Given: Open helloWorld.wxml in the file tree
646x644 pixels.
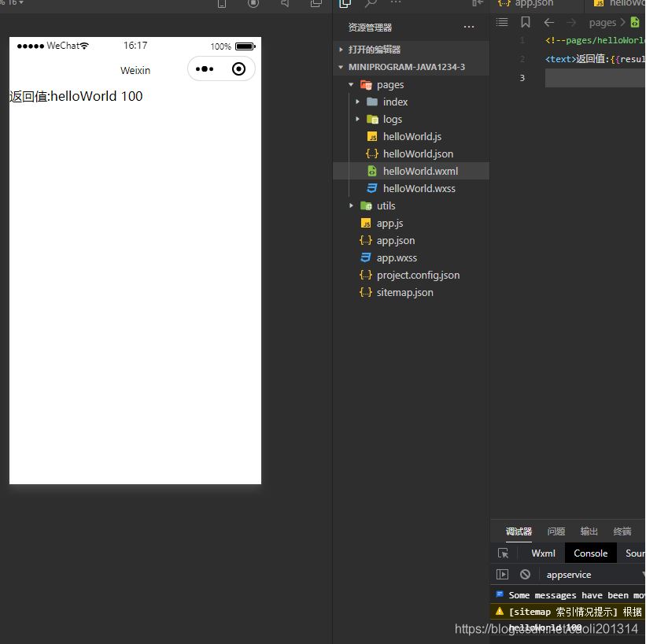Looking at the screenshot, I should (x=412, y=171).
